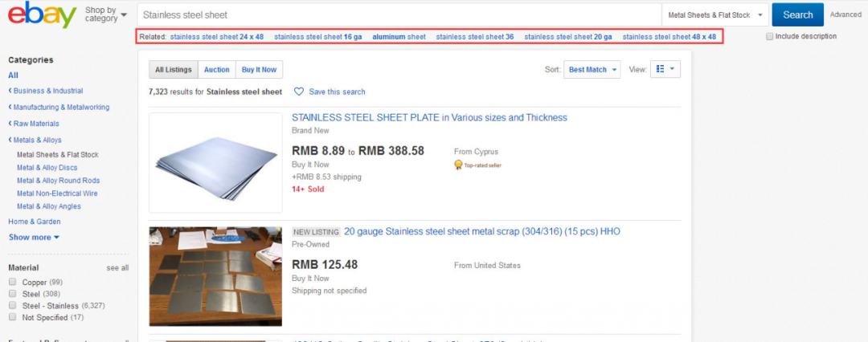Switch to the Auction tab
868x342 pixels.
pos(216,70)
